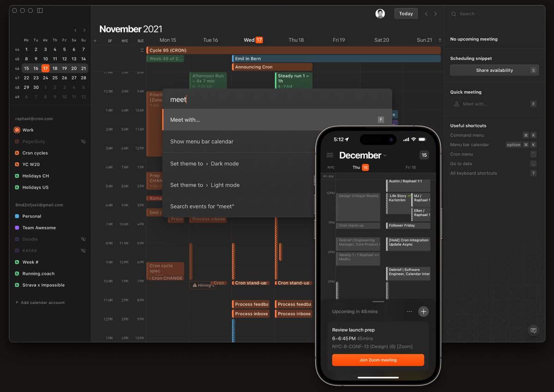554x392 pixels.
Task: Click the search magnifier icon
Action: click(454, 14)
